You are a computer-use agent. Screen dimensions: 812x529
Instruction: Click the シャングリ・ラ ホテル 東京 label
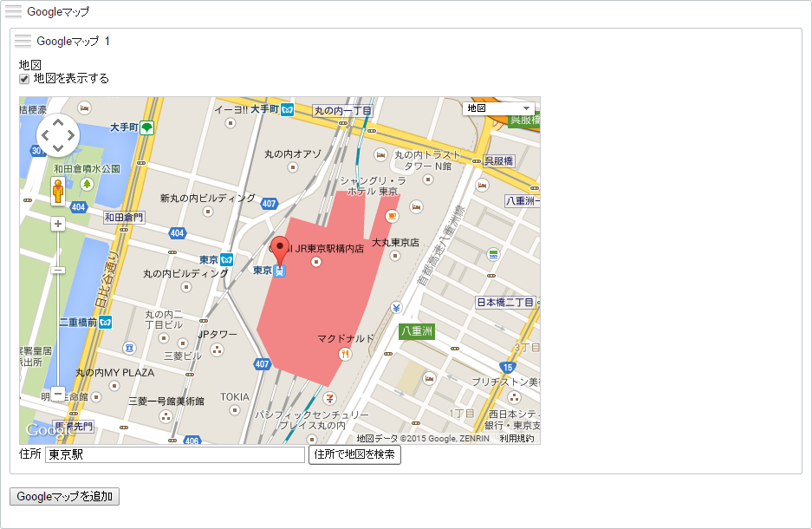click(373, 186)
